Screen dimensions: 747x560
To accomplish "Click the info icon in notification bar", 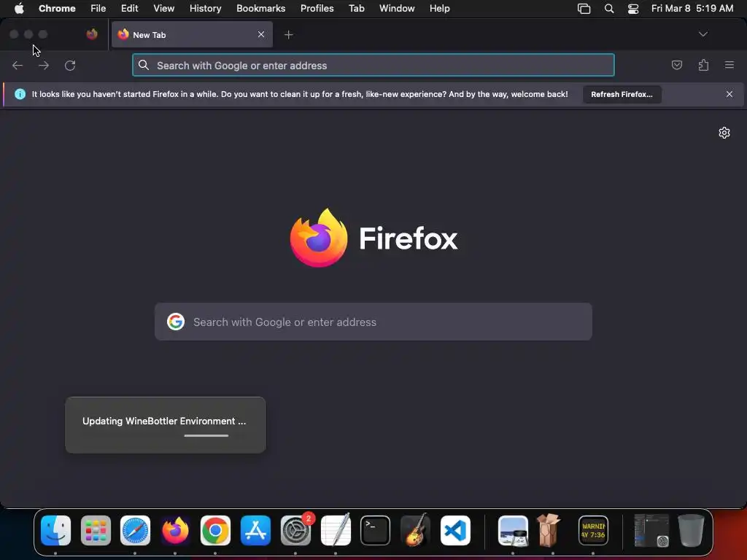I will point(20,94).
